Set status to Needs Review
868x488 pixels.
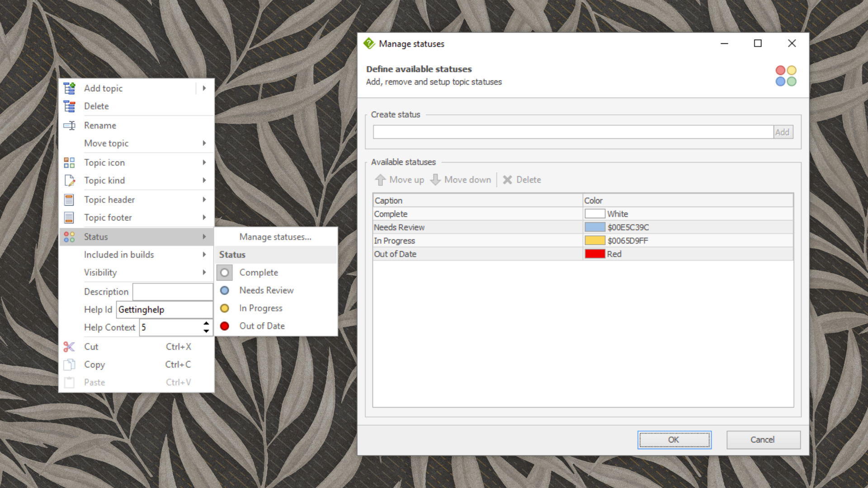tap(277, 291)
